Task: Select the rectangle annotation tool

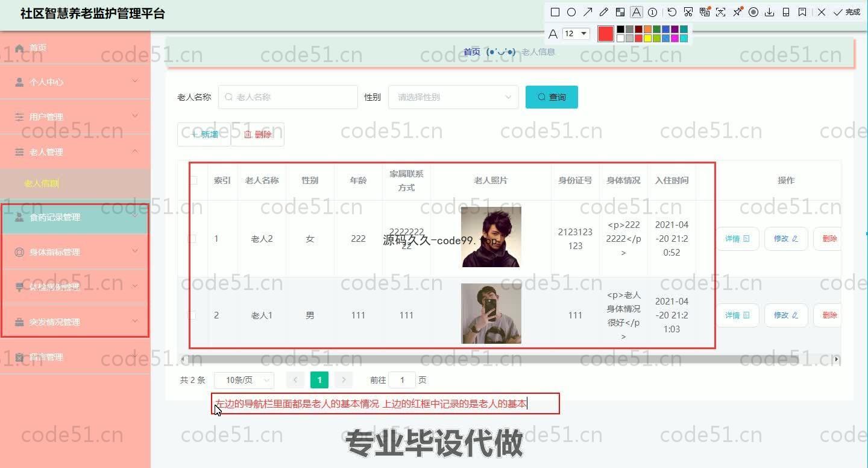Action: tap(555, 12)
